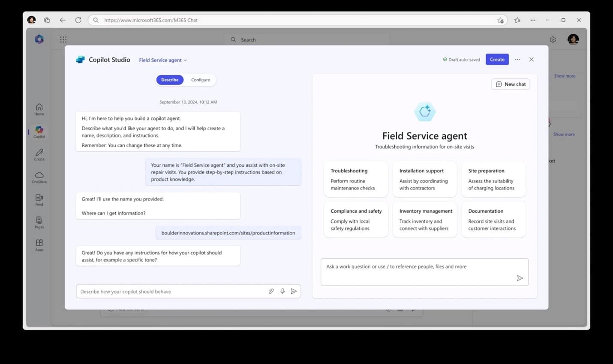Open the browser profile avatar
This screenshot has height=364, width=613.
pos(31,20)
